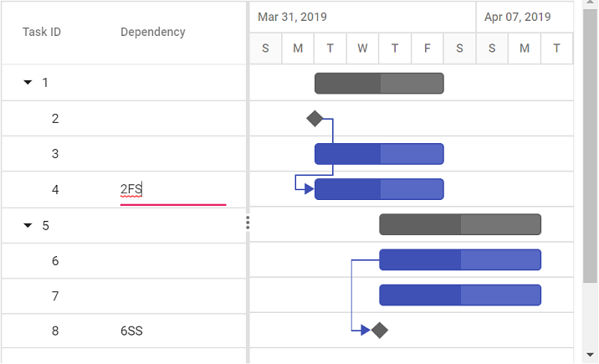The height and width of the screenshot is (364, 599).
Task: Select the task 6 taskbar
Action: (460, 259)
